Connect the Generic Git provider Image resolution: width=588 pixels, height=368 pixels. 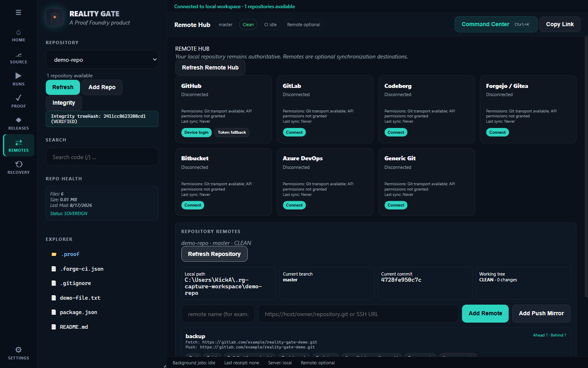coord(396,205)
